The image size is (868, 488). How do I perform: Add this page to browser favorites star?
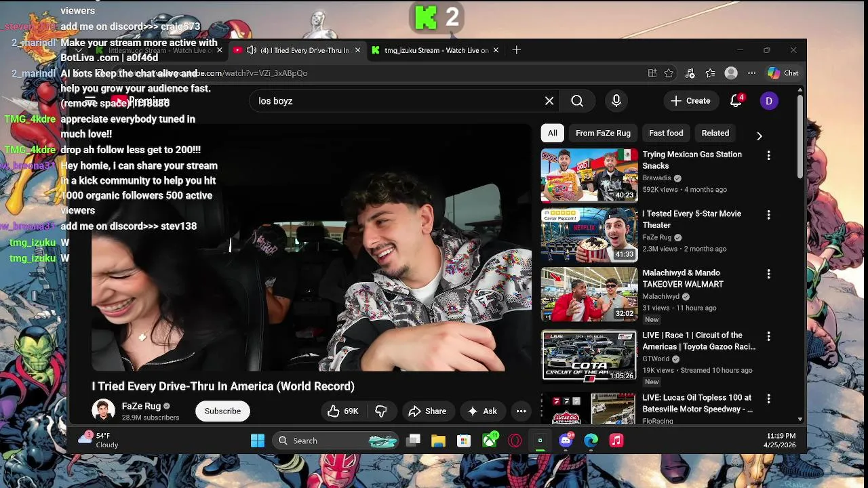[x=669, y=73]
